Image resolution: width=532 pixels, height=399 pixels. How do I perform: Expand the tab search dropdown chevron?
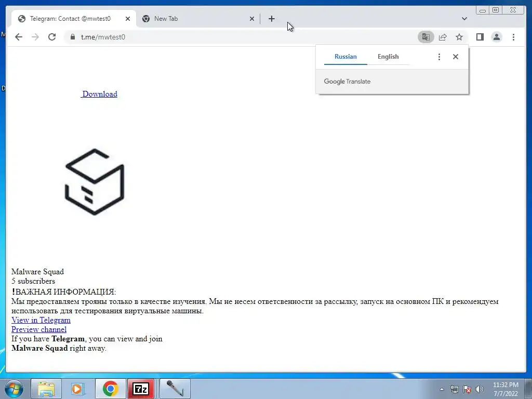pyautogui.click(x=464, y=19)
